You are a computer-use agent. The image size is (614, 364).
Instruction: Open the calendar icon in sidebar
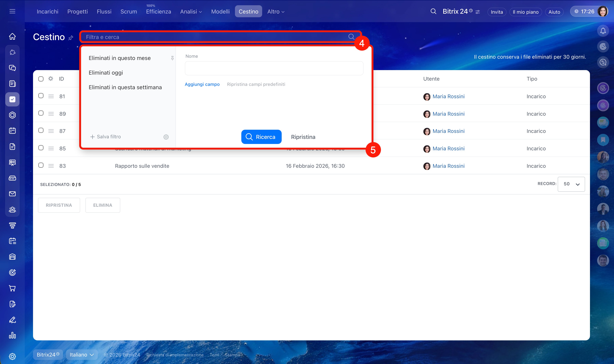pos(12,130)
